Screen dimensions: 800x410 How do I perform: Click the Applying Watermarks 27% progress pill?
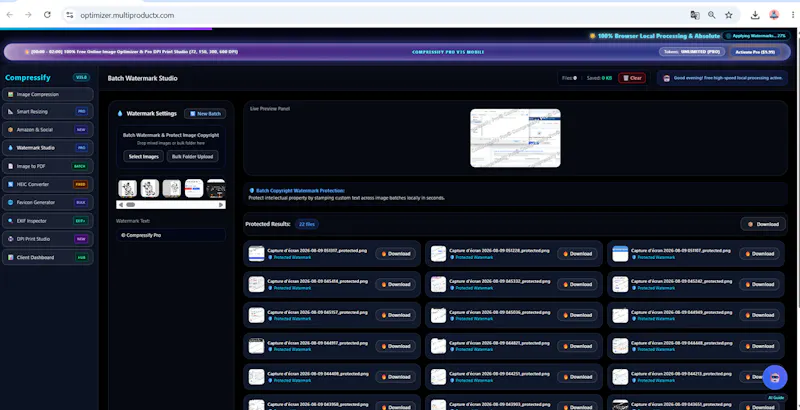click(x=756, y=36)
